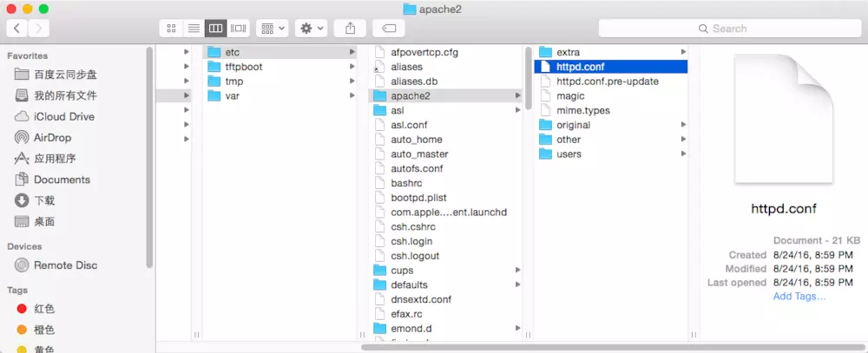Viewport: 868px width, 353px height.
Task: Switch to column view
Action: tap(216, 29)
